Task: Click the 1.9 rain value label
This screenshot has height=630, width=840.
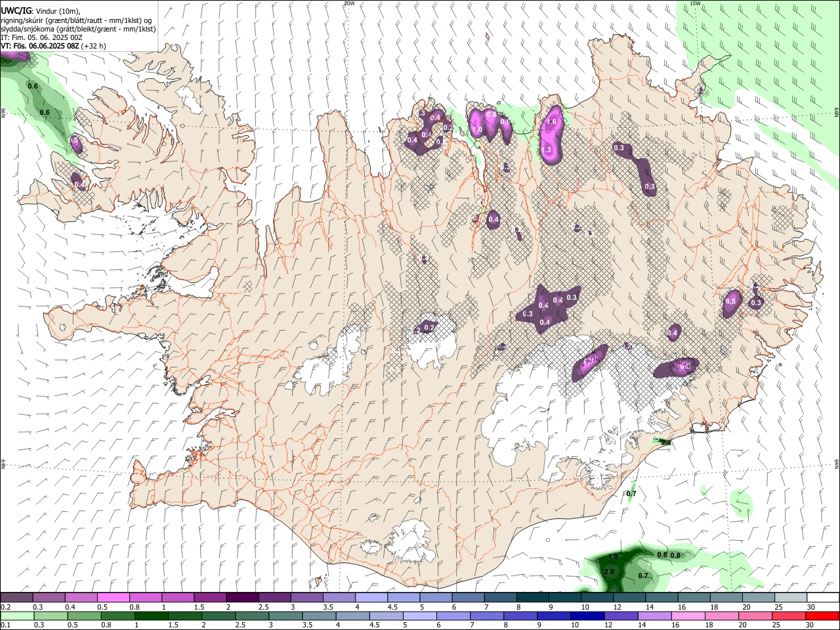Action: tap(613, 556)
